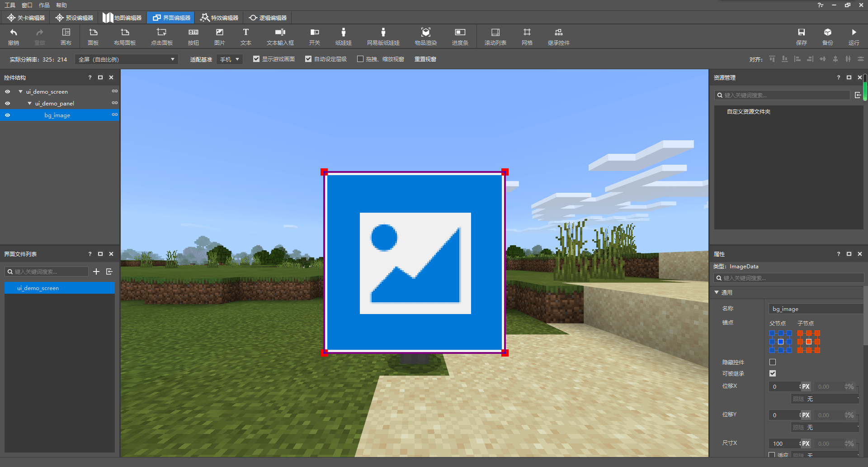Select center child anchor point (子节点)
The width and height of the screenshot is (868, 467).
coord(809,342)
